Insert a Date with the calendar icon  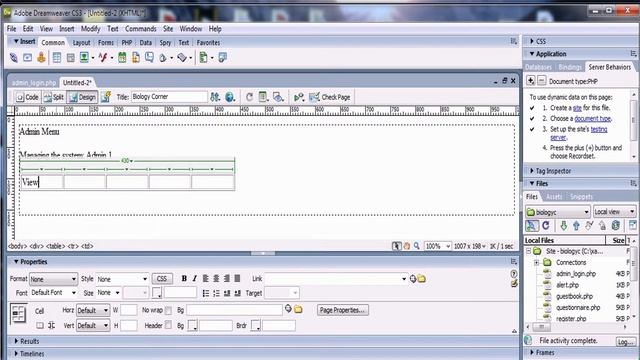pos(122,58)
